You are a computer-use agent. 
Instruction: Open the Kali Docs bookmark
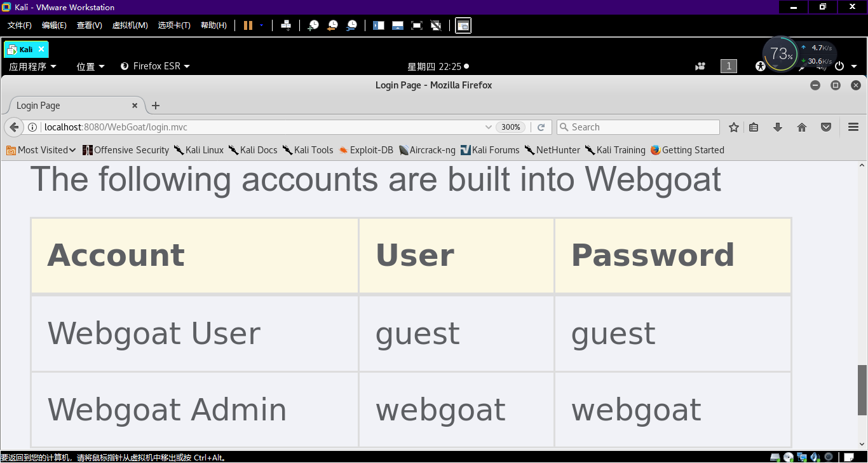point(253,150)
